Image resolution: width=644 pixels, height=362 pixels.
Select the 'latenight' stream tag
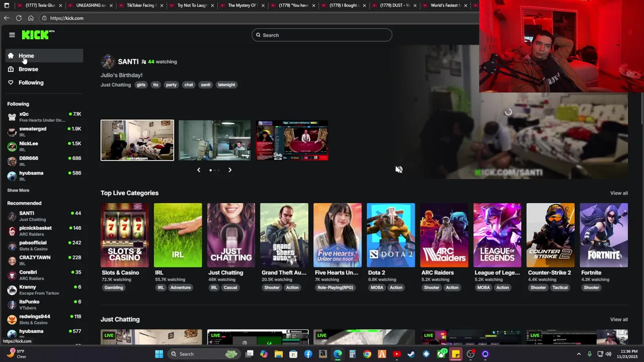pos(226,84)
